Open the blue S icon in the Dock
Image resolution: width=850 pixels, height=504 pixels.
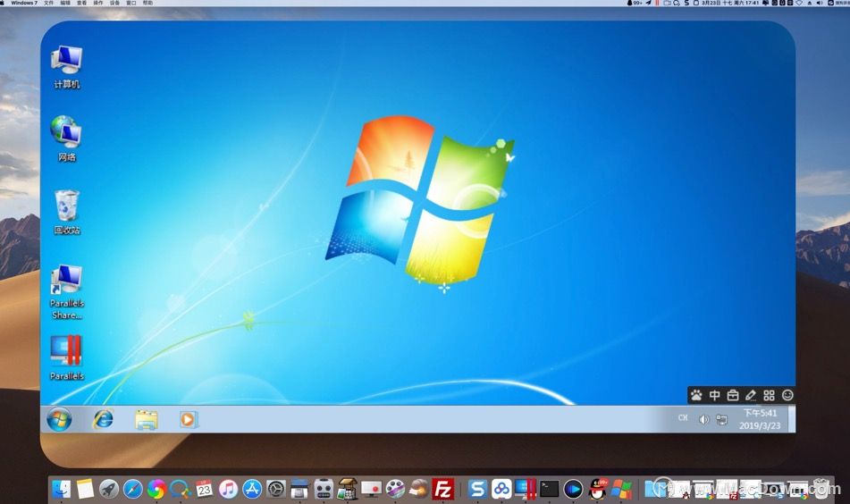point(477,490)
